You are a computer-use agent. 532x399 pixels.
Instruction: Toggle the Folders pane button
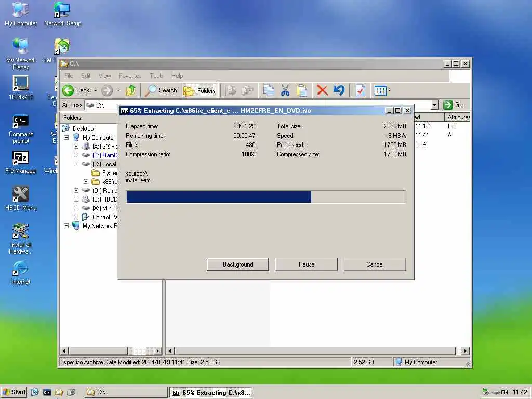(x=199, y=90)
